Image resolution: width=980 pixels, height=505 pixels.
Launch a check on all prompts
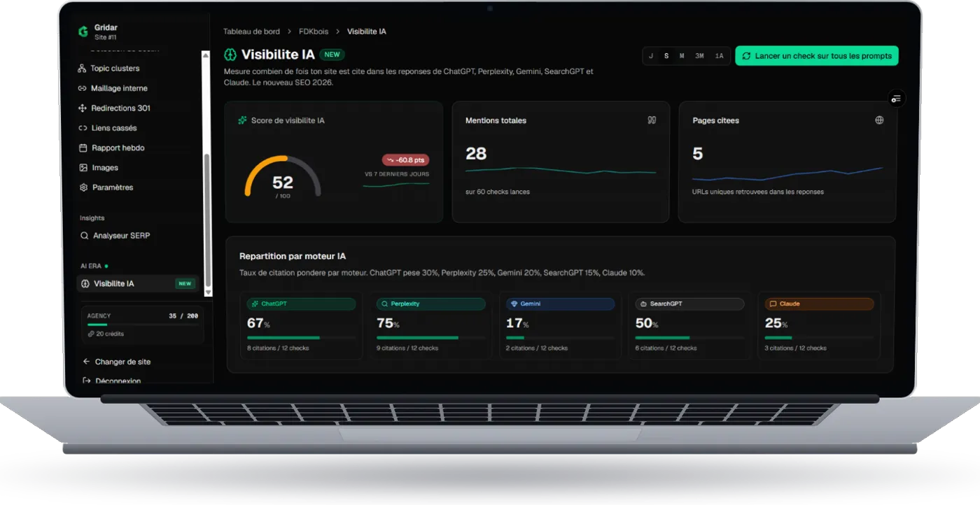coord(817,56)
